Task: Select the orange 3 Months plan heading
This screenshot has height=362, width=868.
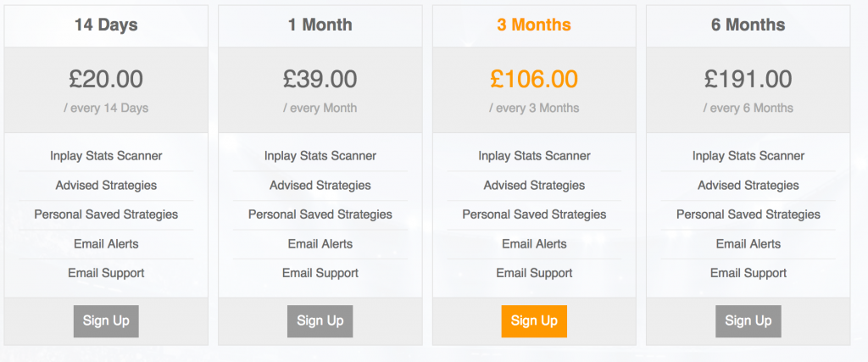Action: pos(534,25)
